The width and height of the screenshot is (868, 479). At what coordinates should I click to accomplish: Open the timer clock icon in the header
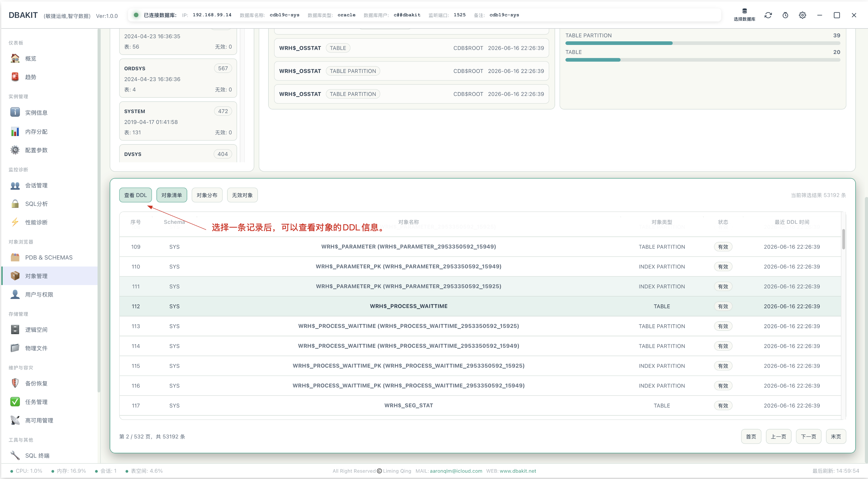785,15
